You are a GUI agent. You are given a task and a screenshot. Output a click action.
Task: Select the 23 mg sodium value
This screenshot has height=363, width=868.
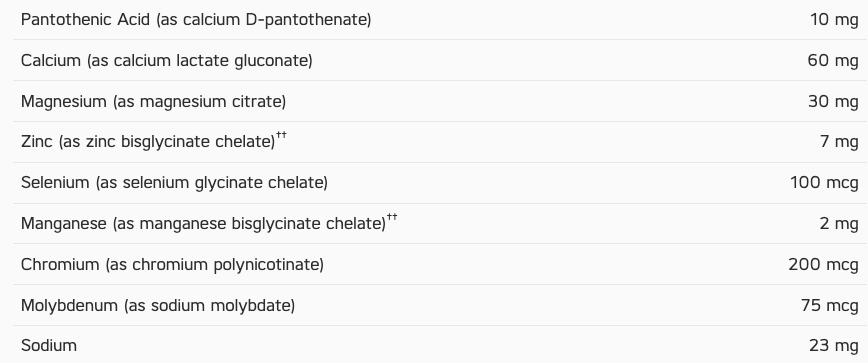[x=834, y=346]
